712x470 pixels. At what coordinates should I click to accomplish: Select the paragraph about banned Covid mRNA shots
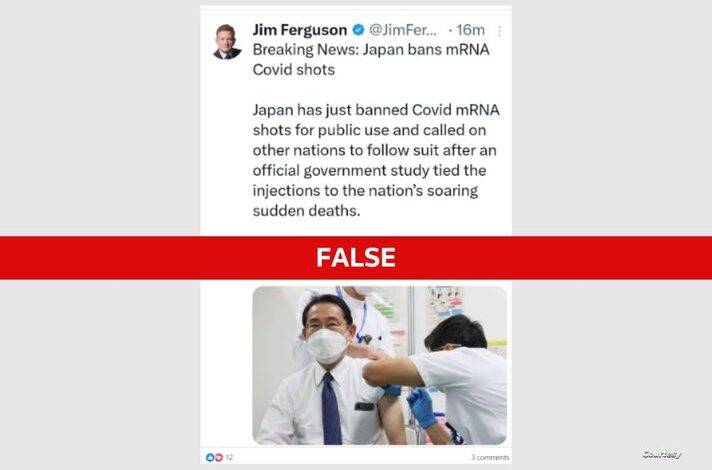click(x=376, y=160)
